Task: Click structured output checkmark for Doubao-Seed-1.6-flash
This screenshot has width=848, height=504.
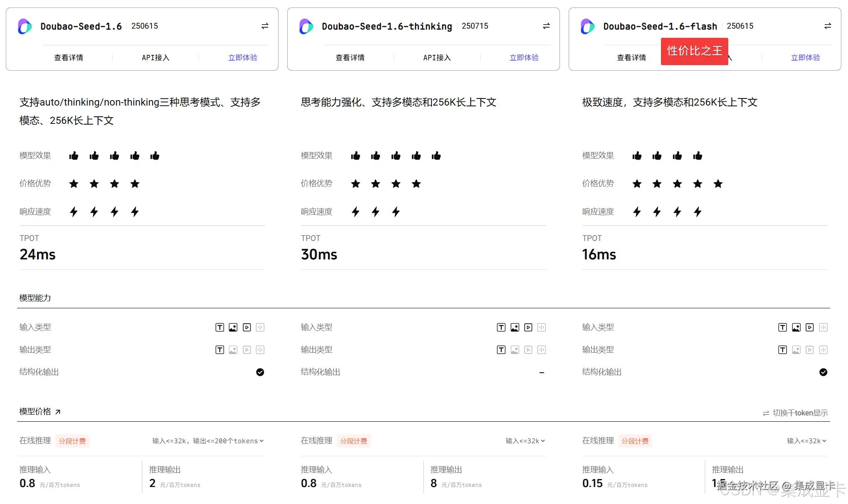Action: (823, 372)
